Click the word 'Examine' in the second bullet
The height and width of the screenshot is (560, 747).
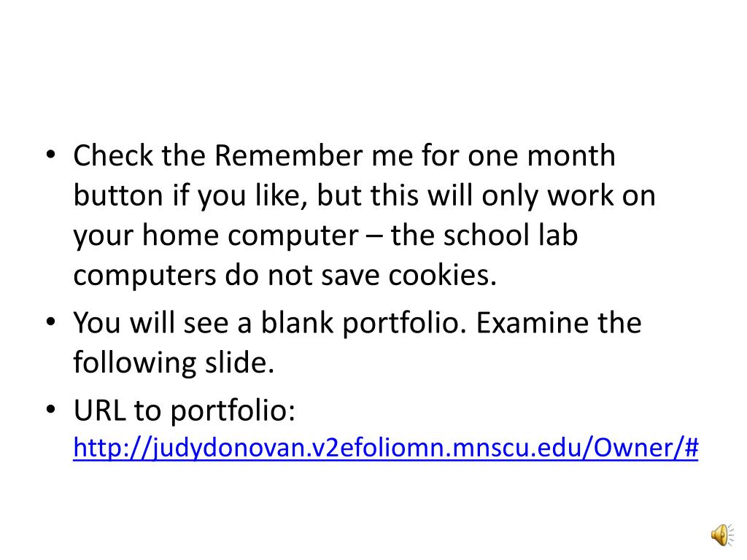click(533, 323)
